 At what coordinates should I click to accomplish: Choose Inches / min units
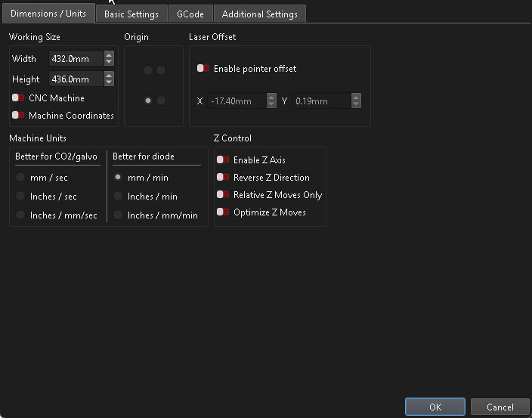118,197
